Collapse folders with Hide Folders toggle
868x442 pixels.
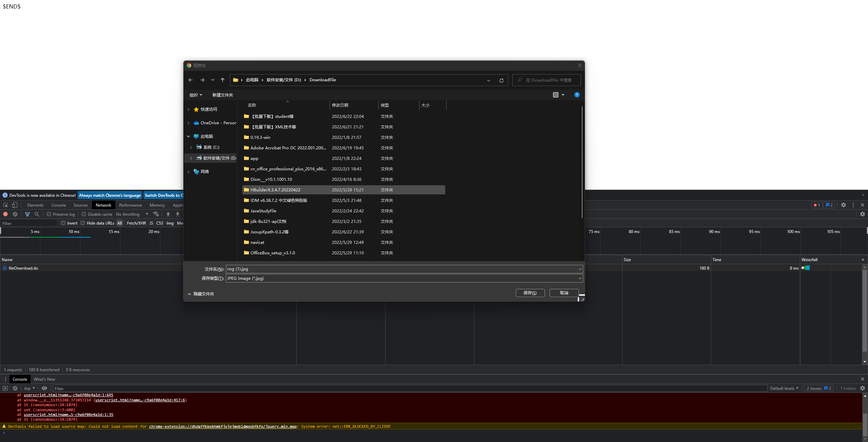pyautogui.click(x=201, y=294)
